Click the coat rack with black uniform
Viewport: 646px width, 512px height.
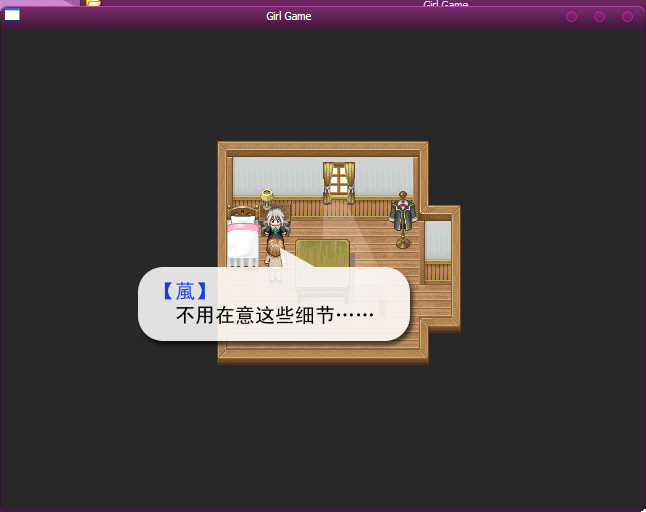coord(403,220)
